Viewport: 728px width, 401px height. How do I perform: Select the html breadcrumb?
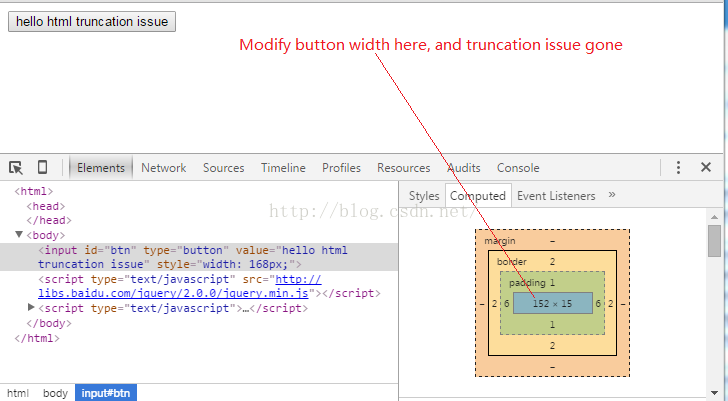click(18, 393)
